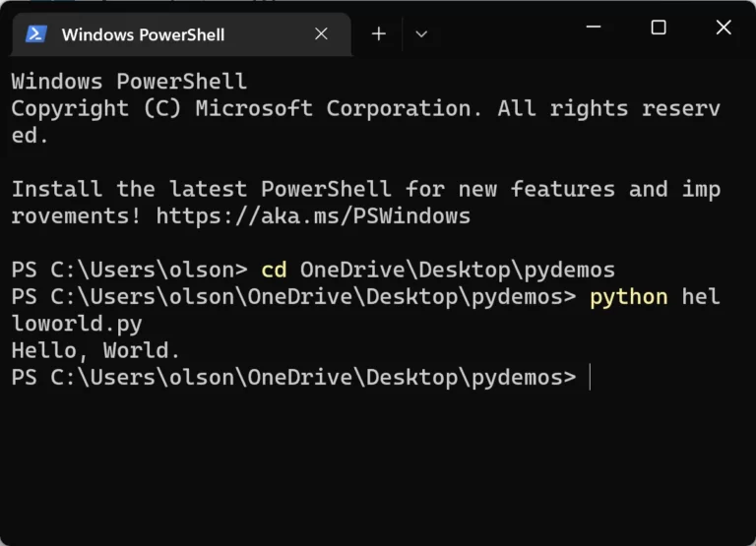The height and width of the screenshot is (546, 756).
Task: Close the Windows PowerShell tab
Action: tap(321, 33)
